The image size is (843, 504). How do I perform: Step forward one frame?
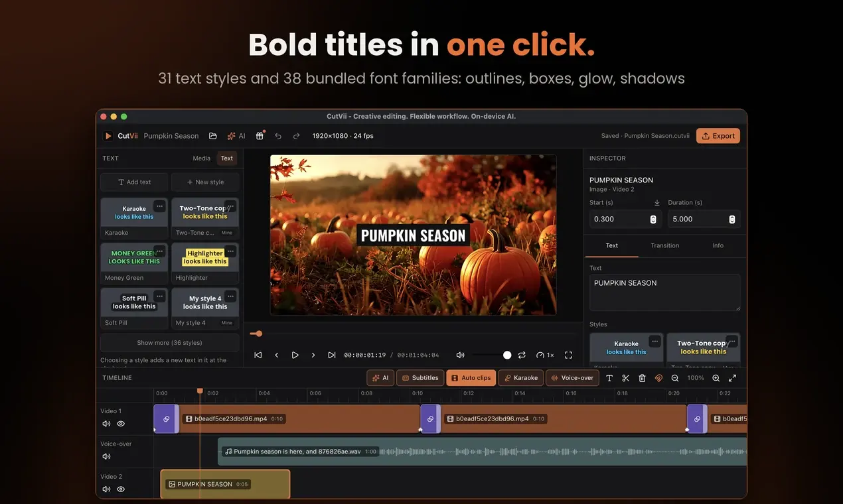[x=313, y=355]
